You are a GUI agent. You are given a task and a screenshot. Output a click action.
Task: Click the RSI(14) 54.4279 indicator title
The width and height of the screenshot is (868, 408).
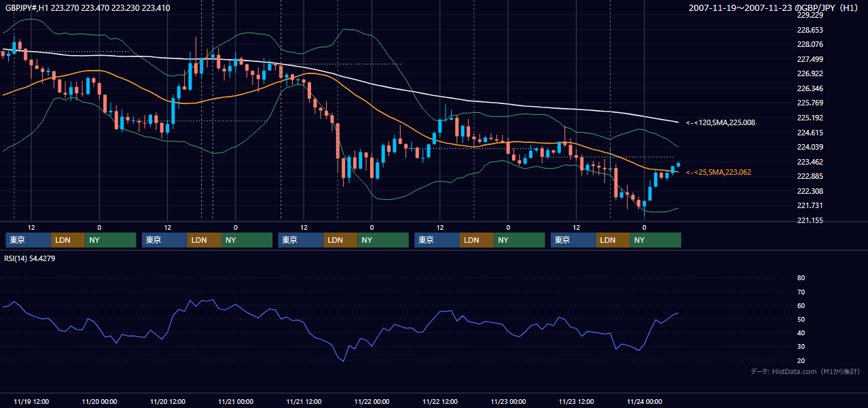pos(30,258)
